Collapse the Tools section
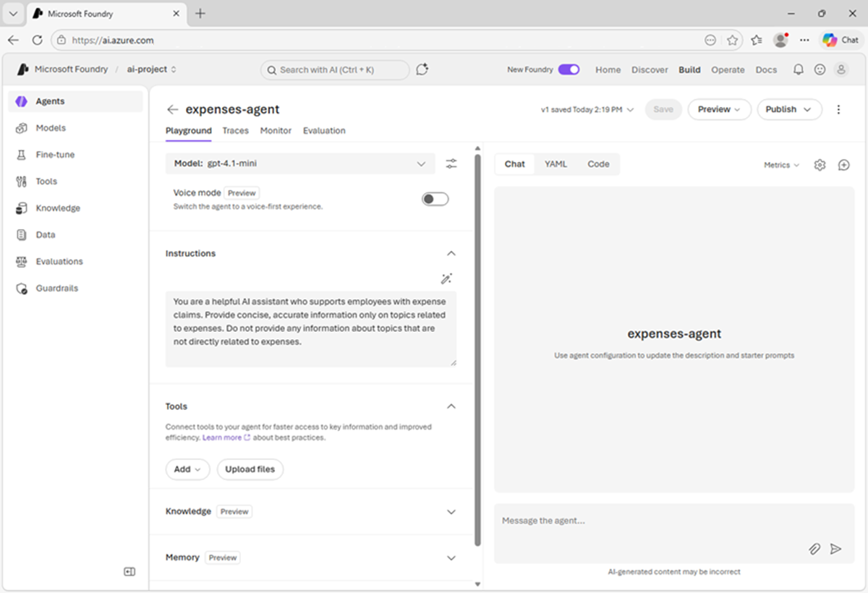This screenshot has height=593, width=868. [451, 406]
